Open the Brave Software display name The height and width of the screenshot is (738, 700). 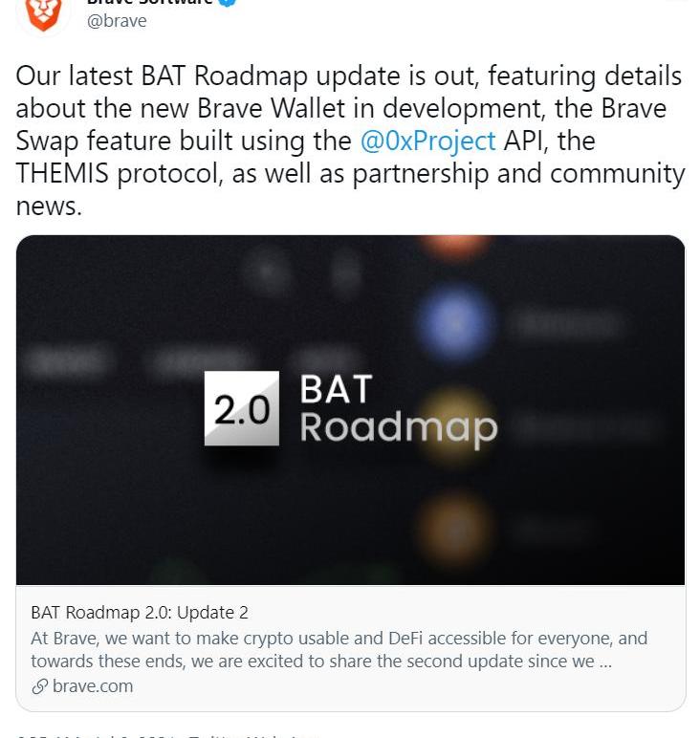(x=150, y=2)
